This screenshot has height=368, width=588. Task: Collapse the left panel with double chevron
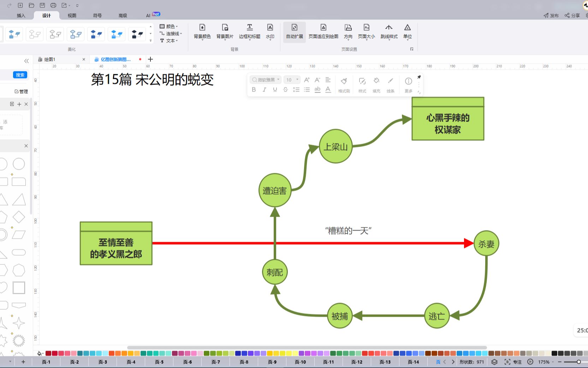click(26, 61)
